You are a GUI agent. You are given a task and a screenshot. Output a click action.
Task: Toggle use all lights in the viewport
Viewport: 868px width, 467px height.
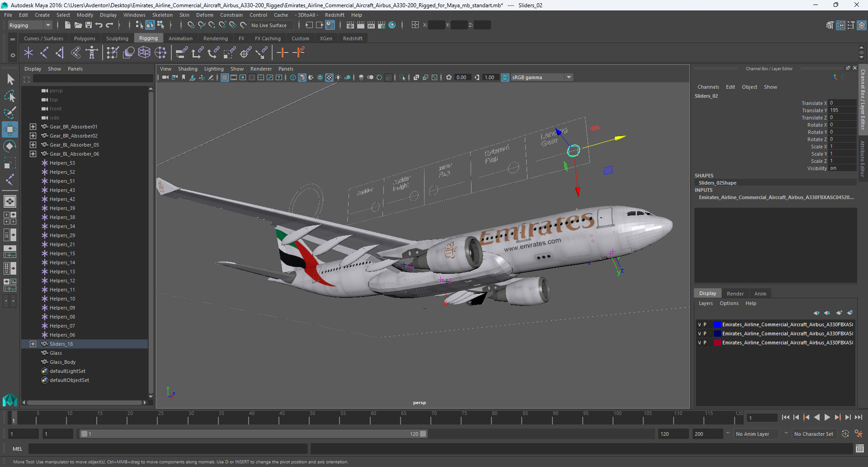(x=338, y=77)
